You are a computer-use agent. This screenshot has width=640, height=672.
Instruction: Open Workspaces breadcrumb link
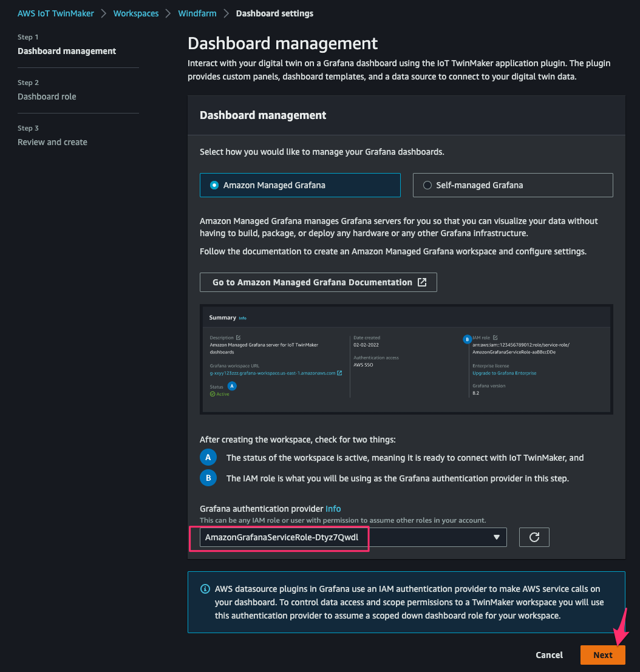(136, 13)
